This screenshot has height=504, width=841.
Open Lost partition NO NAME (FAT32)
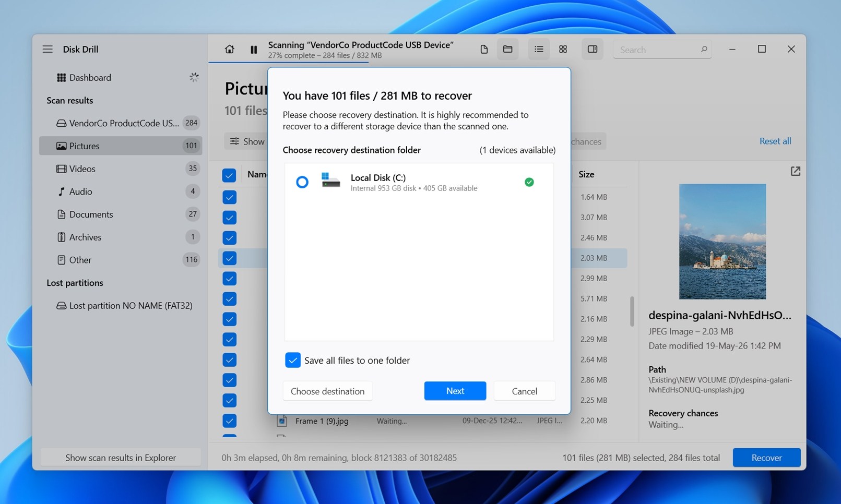pyautogui.click(x=121, y=306)
